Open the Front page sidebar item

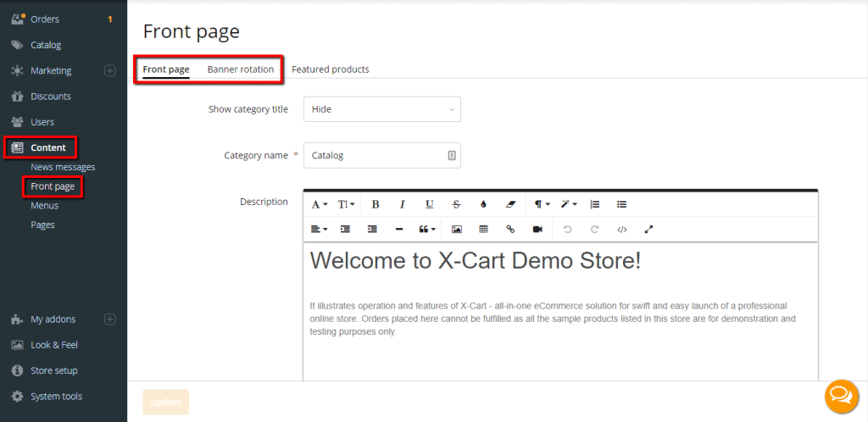click(53, 186)
